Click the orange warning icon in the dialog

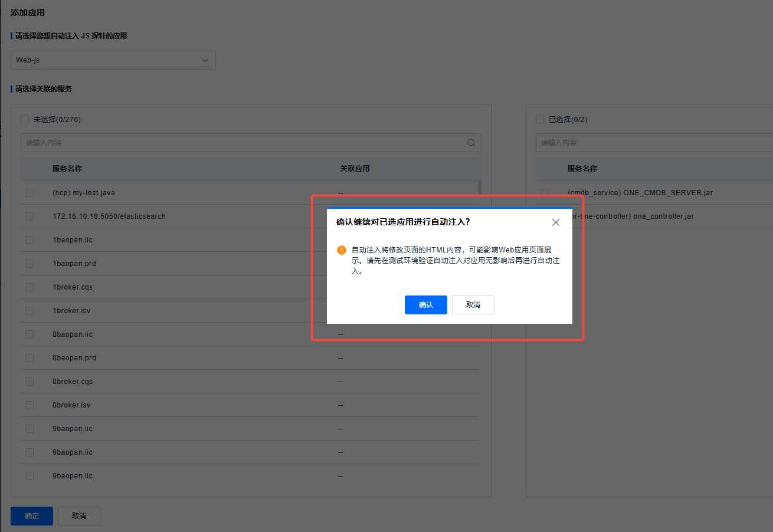click(342, 250)
